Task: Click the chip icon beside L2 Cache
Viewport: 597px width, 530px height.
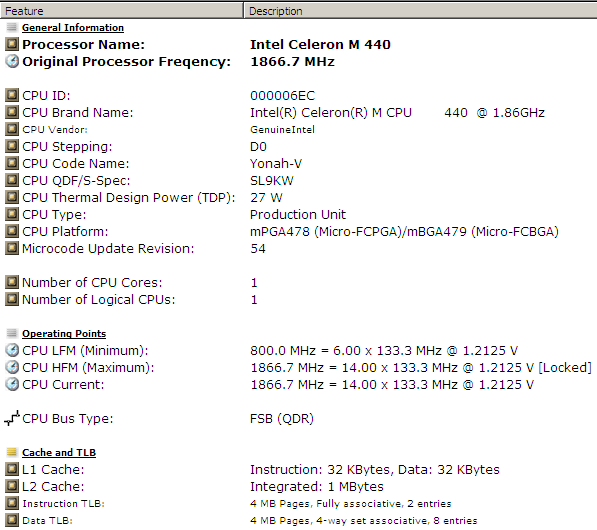Action: (x=12, y=486)
